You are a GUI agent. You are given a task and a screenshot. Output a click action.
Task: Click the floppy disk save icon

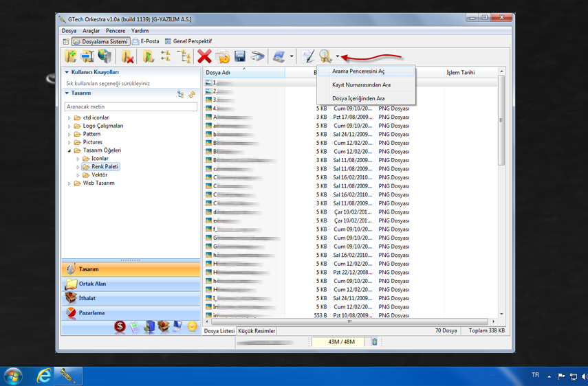point(240,56)
